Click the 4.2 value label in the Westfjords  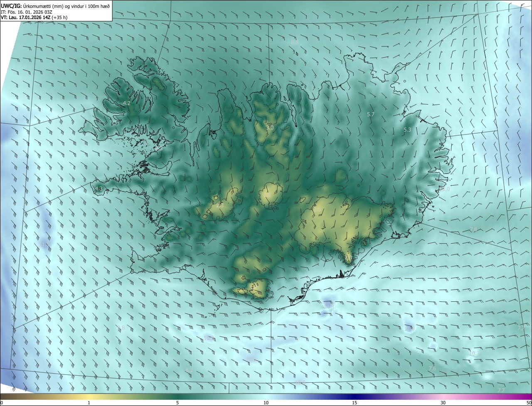127,103
